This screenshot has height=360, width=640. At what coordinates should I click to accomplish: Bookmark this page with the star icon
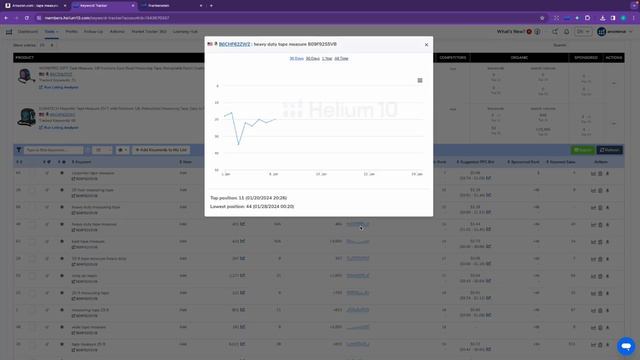[x=542, y=18]
